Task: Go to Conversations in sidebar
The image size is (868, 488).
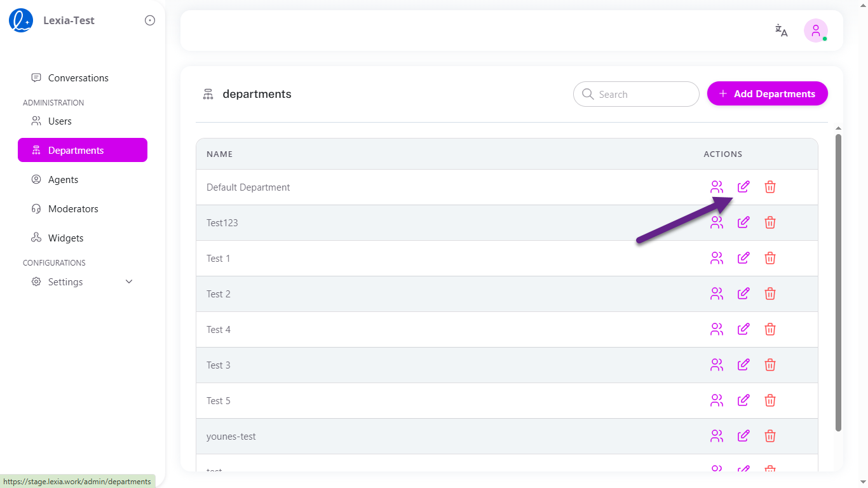Action: [x=78, y=78]
